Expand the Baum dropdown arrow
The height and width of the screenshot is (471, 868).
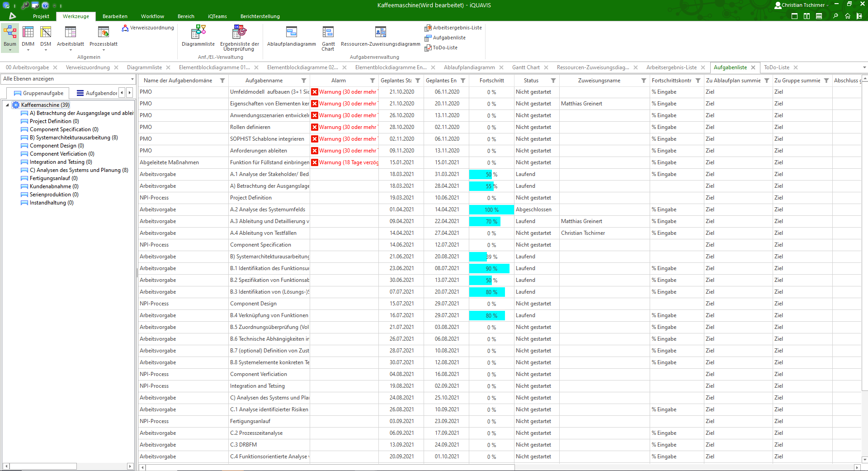pos(10,50)
